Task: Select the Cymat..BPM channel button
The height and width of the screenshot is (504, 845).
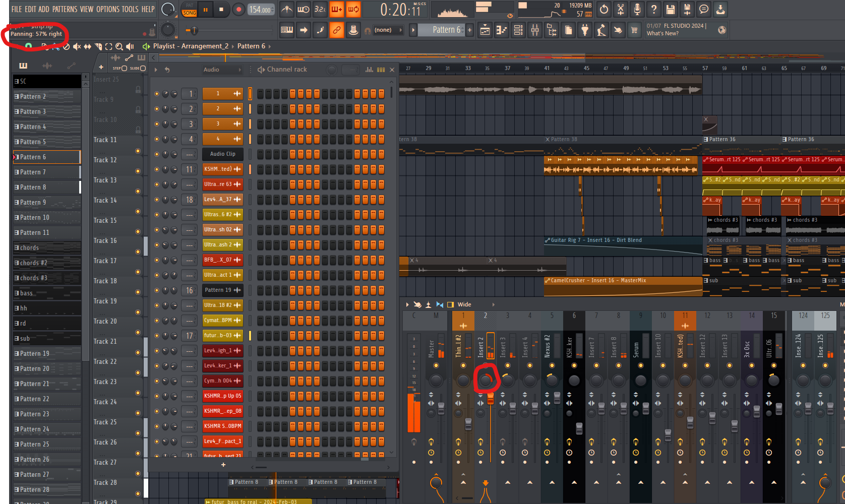Action: pyautogui.click(x=223, y=321)
